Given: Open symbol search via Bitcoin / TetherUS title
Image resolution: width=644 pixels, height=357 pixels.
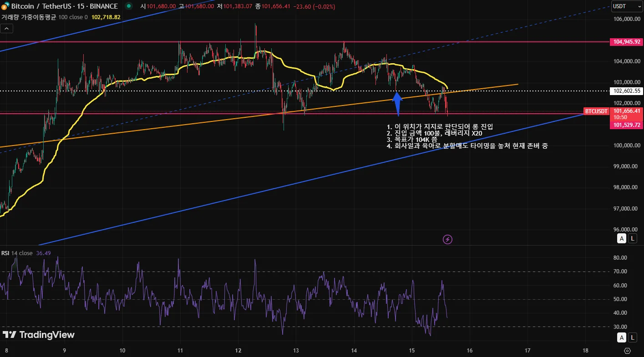Looking at the screenshot, I should [64, 6].
